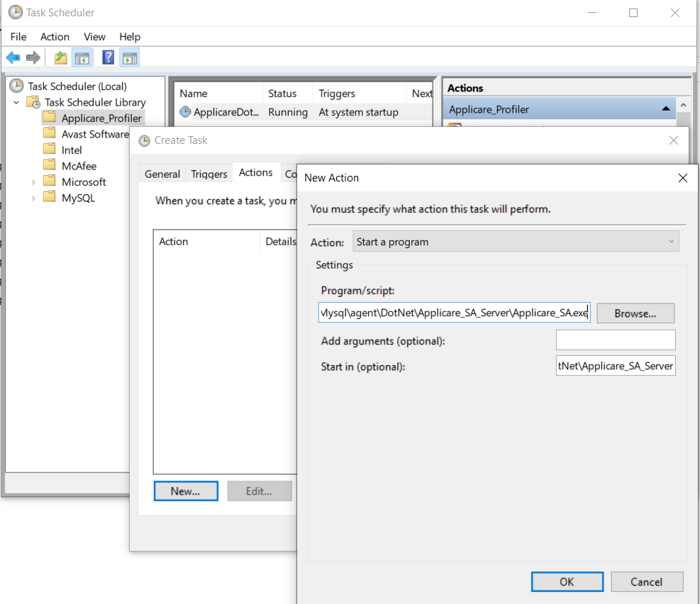The width and height of the screenshot is (700, 604).
Task: Select the Intel folder in tree
Action: click(72, 150)
